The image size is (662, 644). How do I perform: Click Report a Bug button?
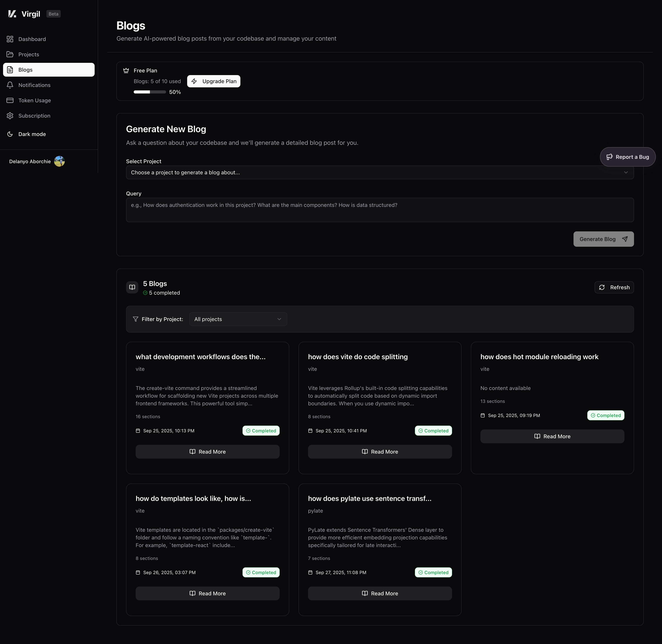tap(628, 157)
